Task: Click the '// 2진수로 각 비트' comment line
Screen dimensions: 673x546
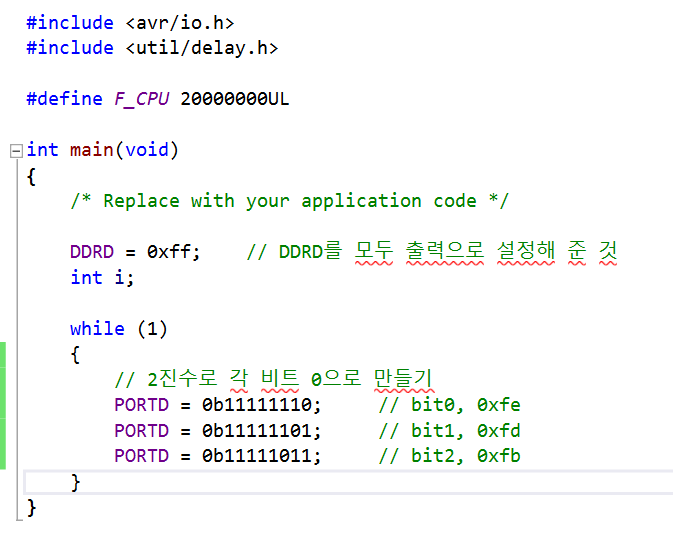Action: tap(274, 379)
